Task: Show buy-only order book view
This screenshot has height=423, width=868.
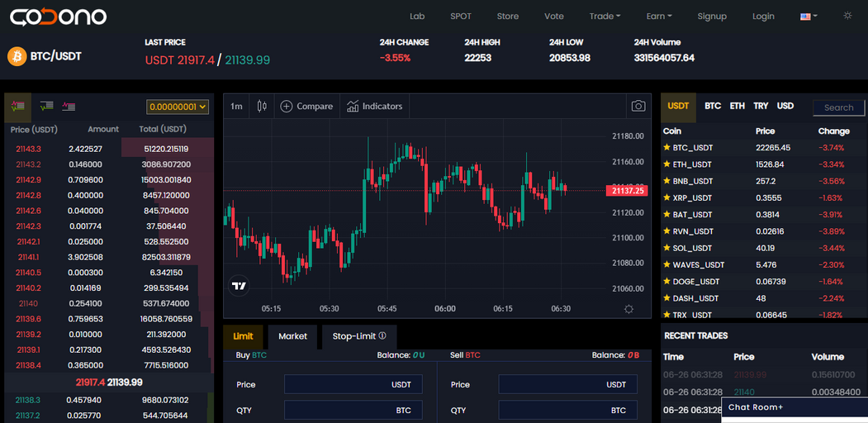Action: pyautogui.click(x=47, y=106)
